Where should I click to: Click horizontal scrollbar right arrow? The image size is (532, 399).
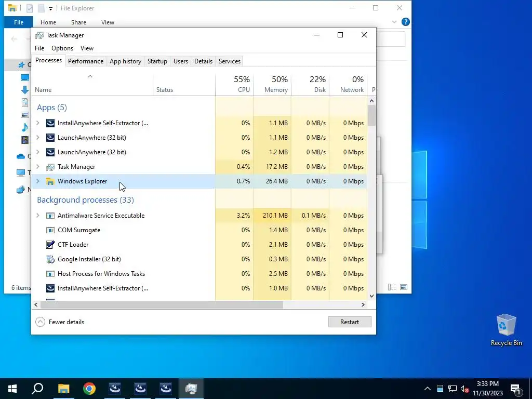pos(363,304)
